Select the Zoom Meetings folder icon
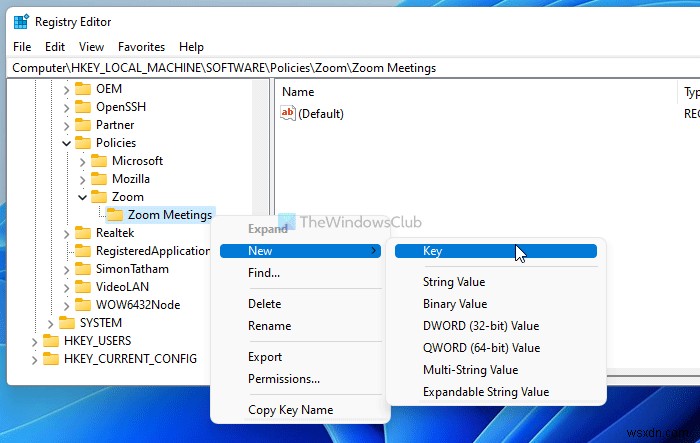The image size is (700, 443). (115, 215)
